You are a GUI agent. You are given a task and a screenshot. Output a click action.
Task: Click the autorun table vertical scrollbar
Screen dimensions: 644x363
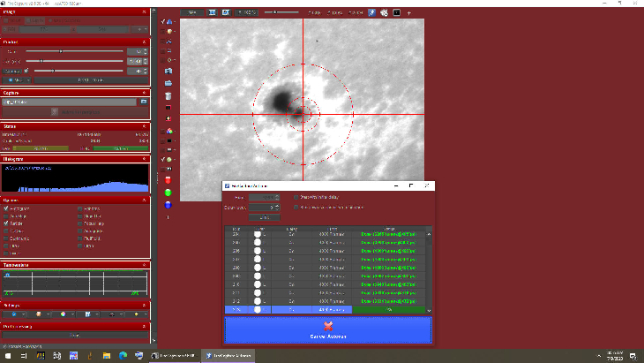click(x=430, y=274)
